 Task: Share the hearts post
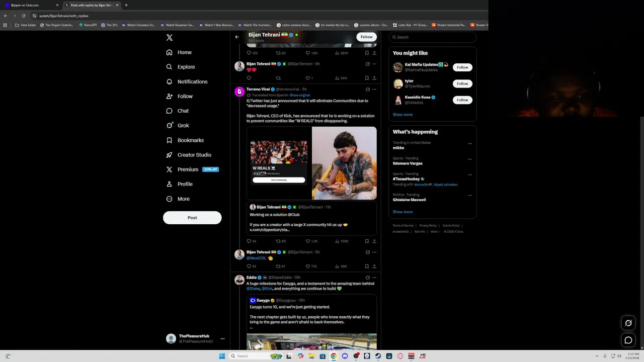tap(374, 78)
